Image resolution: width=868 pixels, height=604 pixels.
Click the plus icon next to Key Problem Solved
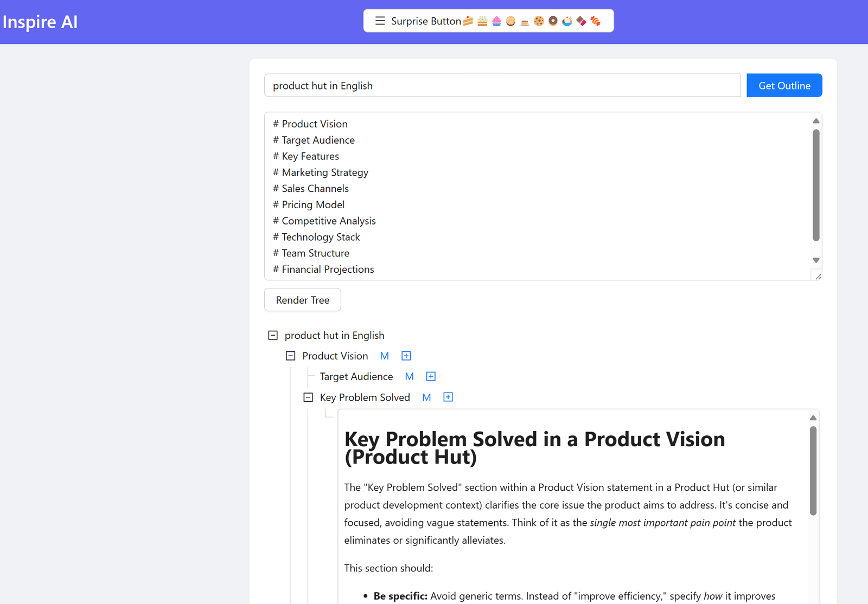coord(448,397)
